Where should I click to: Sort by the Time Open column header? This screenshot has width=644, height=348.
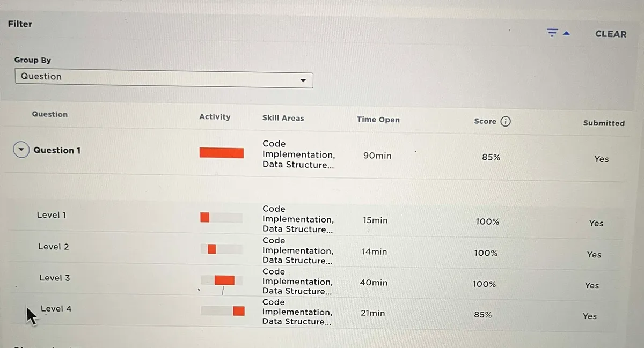coord(378,120)
